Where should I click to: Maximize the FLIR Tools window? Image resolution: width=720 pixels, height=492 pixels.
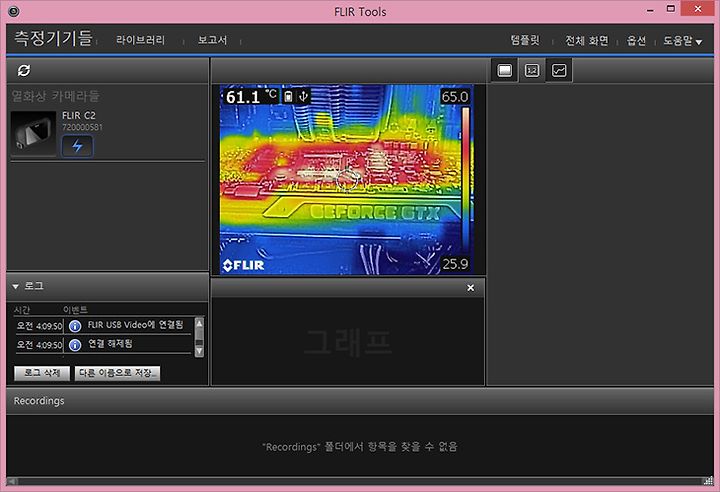click(x=671, y=9)
